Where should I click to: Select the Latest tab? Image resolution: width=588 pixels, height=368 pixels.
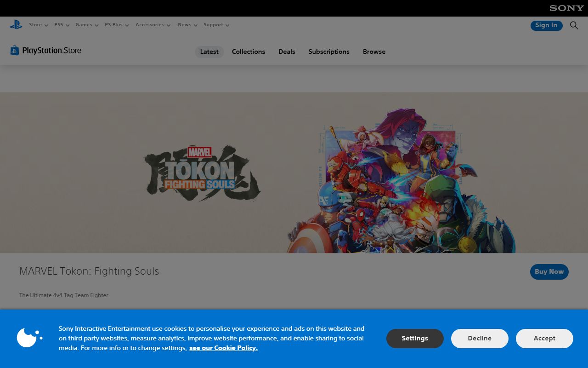(x=209, y=52)
